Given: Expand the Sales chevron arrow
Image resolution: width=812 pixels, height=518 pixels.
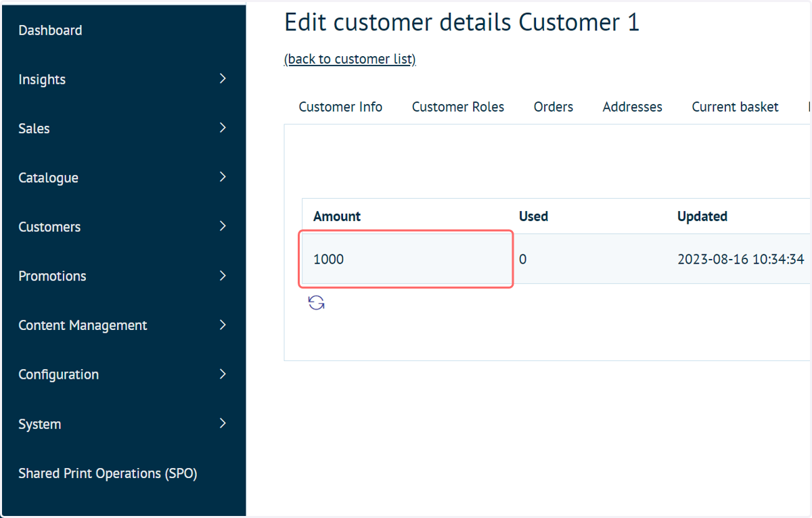Looking at the screenshot, I should pos(223,128).
